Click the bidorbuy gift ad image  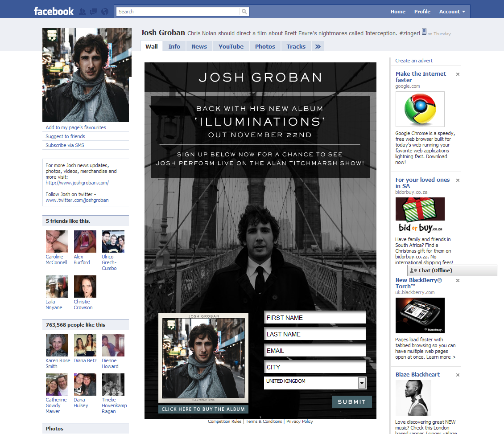tap(420, 215)
